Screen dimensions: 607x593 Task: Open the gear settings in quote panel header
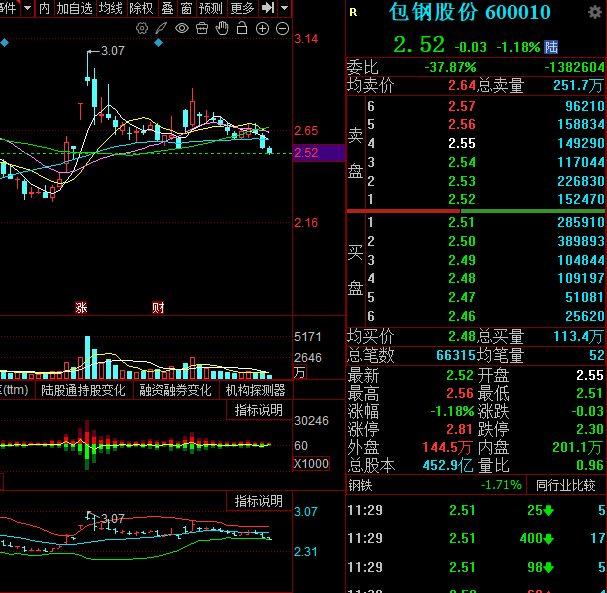pos(595,12)
